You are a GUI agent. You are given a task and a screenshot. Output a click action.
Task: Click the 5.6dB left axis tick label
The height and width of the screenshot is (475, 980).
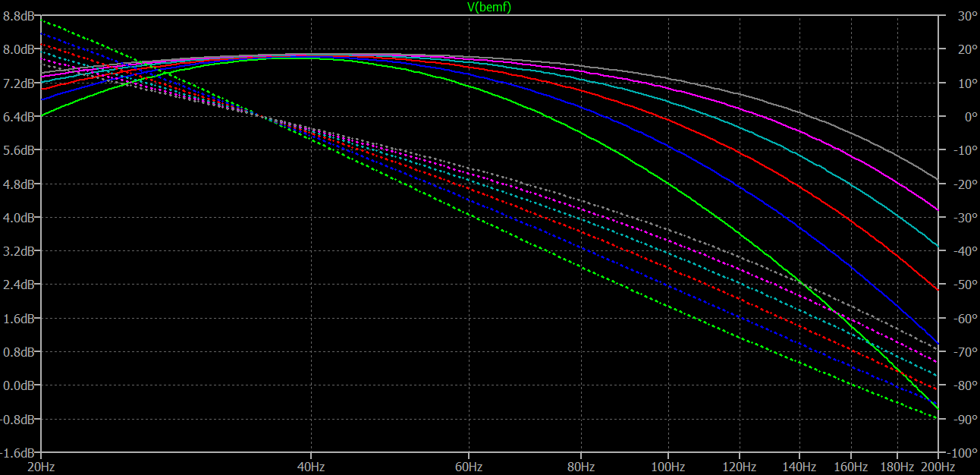pyautogui.click(x=20, y=149)
